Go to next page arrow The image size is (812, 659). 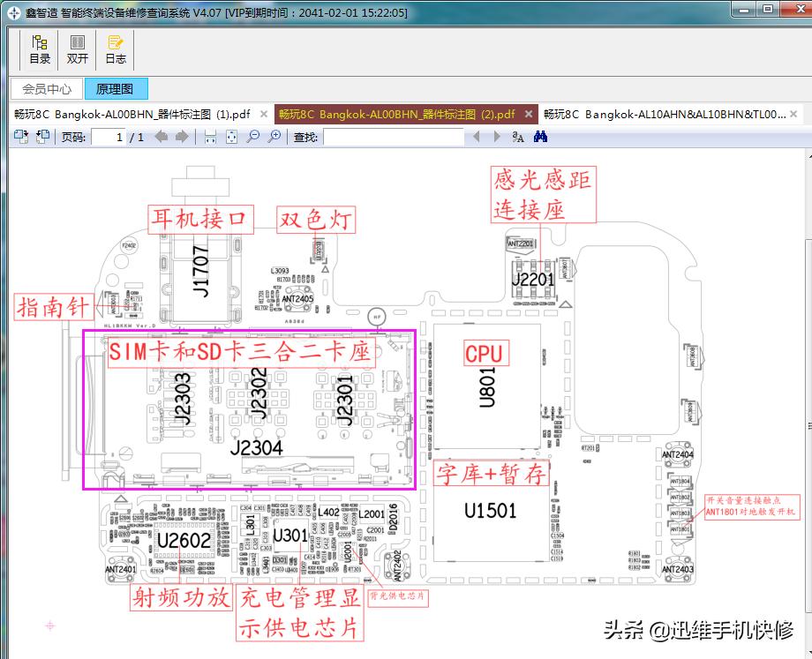pos(183,137)
